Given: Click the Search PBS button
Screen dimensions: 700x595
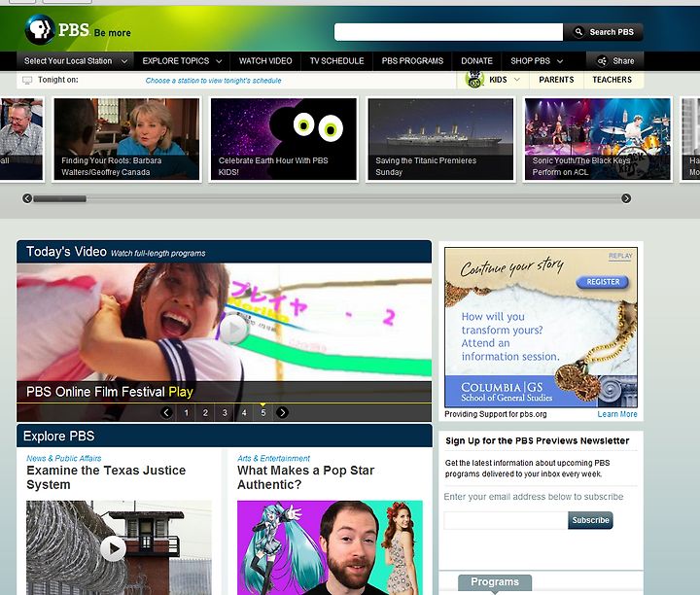Looking at the screenshot, I should coord(603,32).
